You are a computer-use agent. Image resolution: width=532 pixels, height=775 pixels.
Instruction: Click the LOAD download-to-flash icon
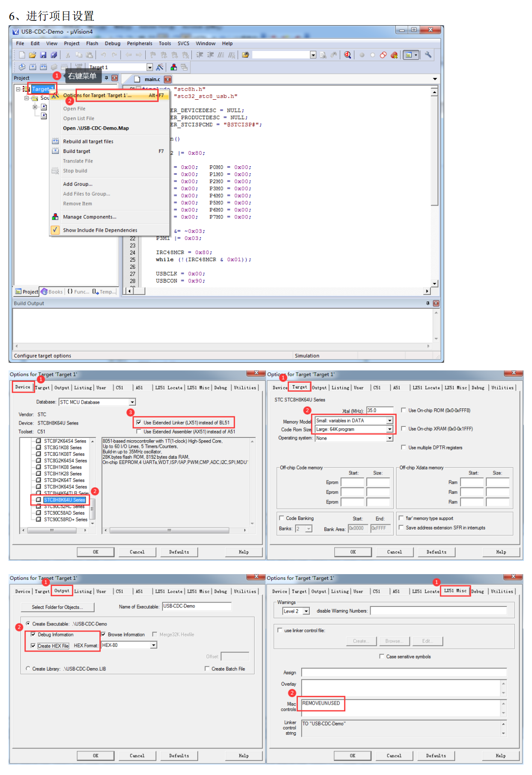[x=79, y=67]
